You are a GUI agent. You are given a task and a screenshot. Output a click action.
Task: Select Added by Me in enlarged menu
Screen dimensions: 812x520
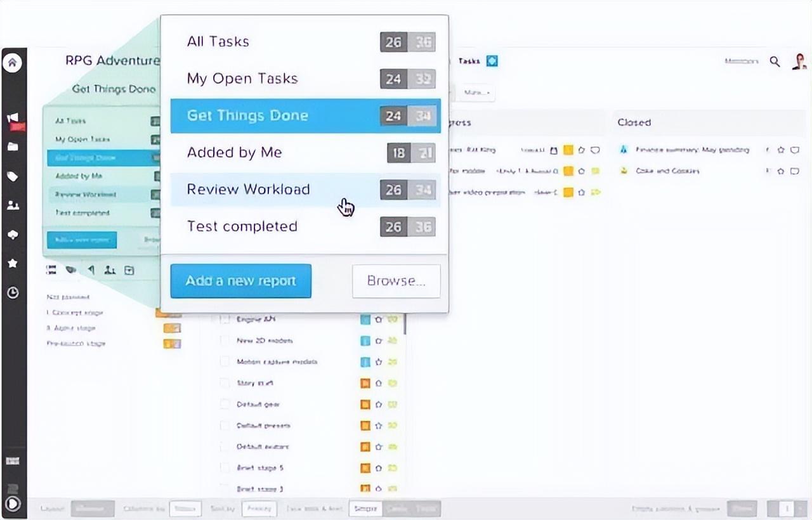306,152
